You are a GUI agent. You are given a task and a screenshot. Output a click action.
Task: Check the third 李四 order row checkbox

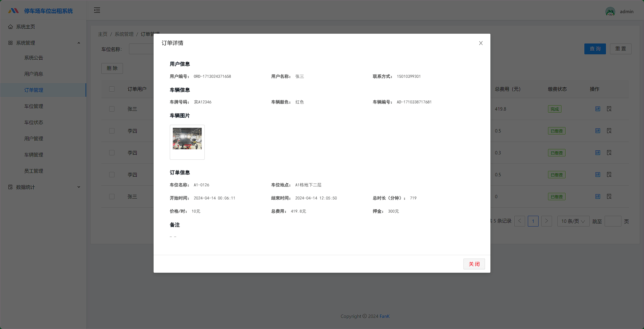[112, 175]
